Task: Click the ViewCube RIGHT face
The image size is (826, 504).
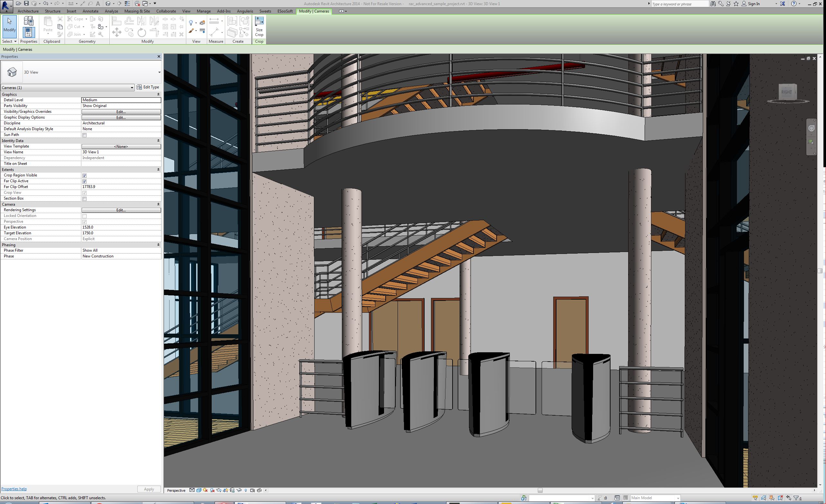Action: 787,92
